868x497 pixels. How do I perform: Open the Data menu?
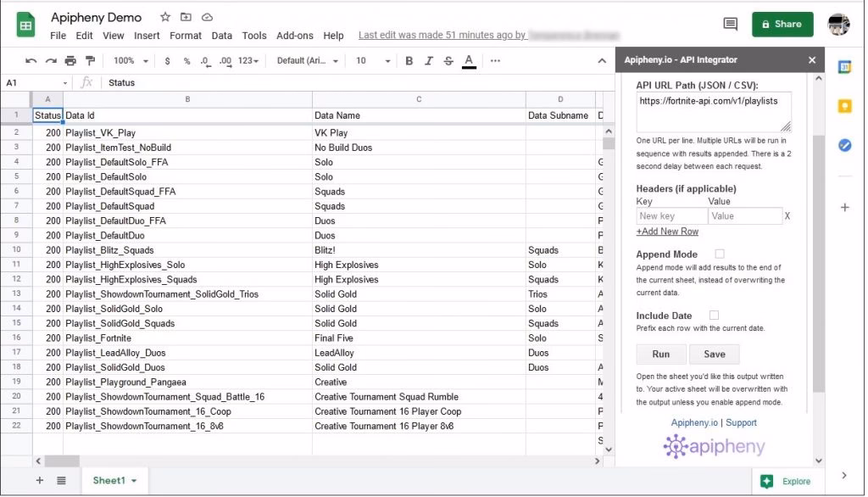point(221,36)
